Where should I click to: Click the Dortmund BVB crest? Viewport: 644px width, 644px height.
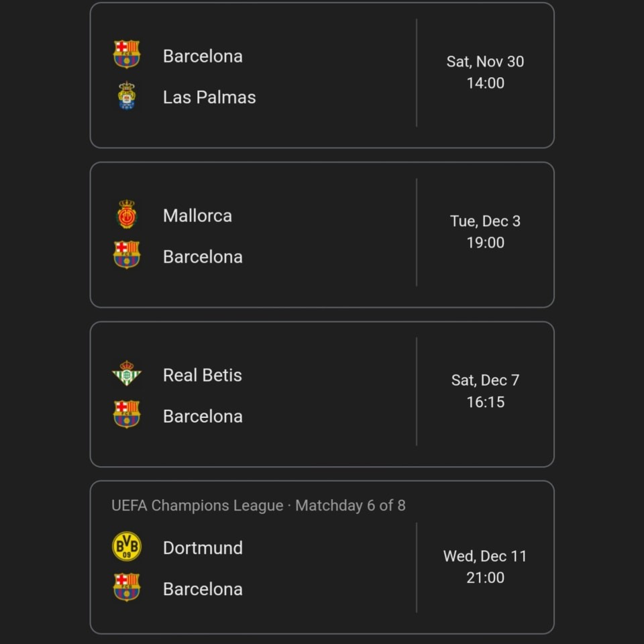click(127, 546)
